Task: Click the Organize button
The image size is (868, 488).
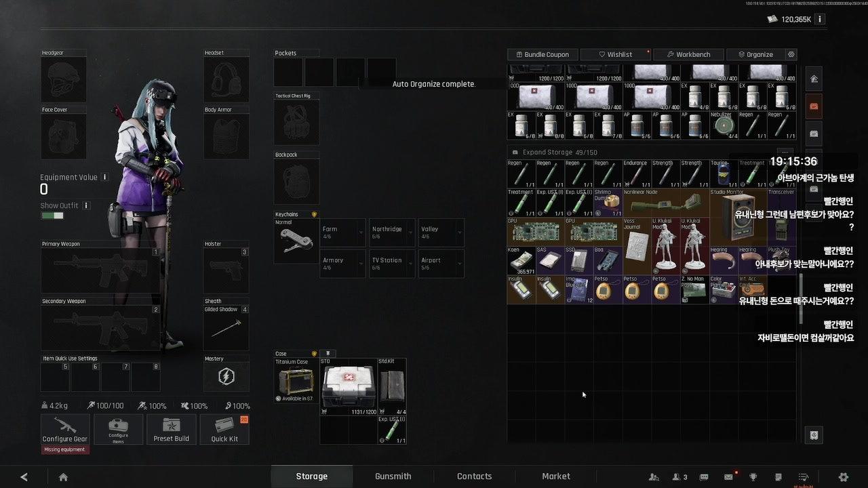Action: tap(755, 54)
